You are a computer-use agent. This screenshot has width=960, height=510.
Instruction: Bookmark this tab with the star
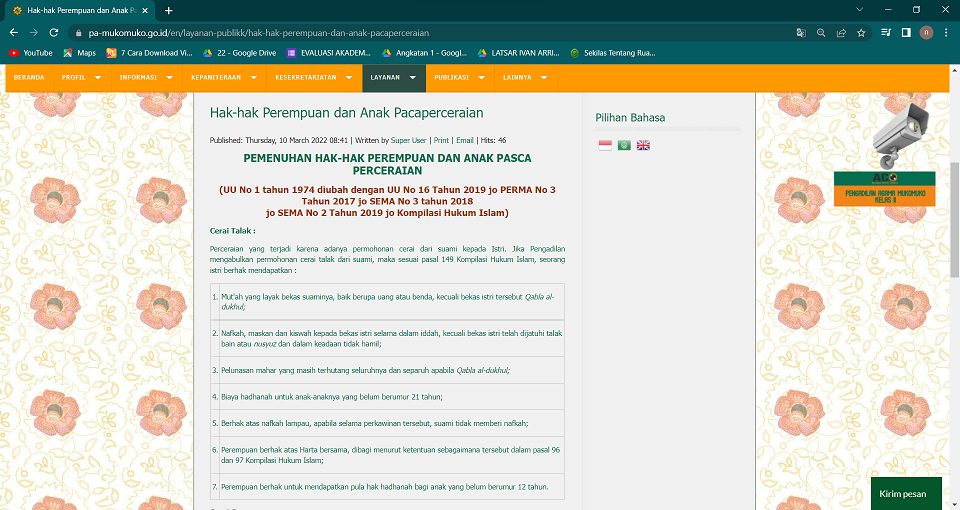[861, 33]
